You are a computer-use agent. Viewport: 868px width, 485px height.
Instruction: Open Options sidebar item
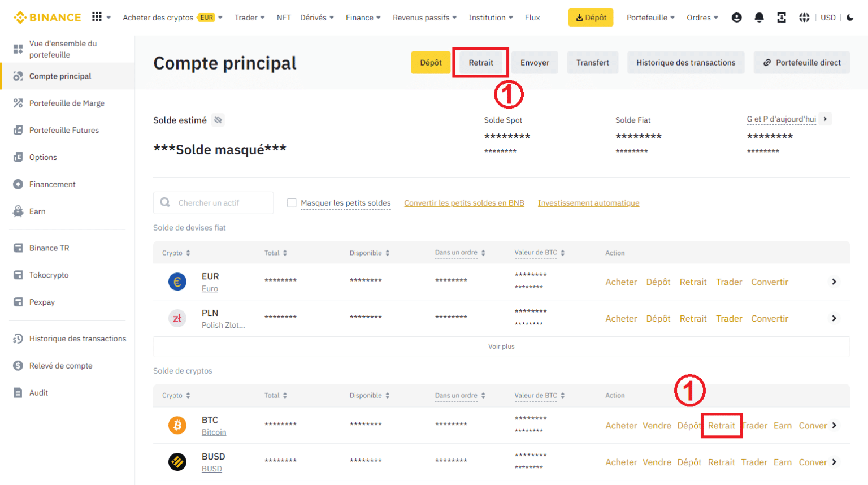[68, 158]
